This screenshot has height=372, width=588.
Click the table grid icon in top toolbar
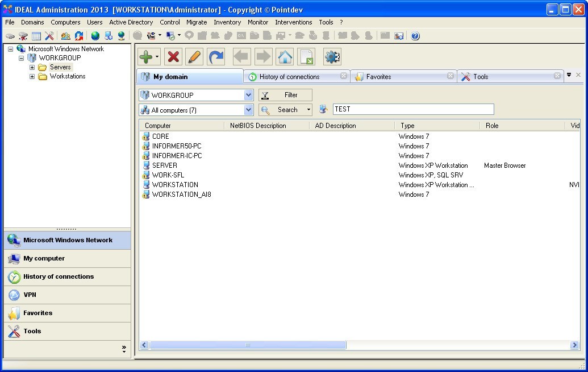[x=36, y=36]
